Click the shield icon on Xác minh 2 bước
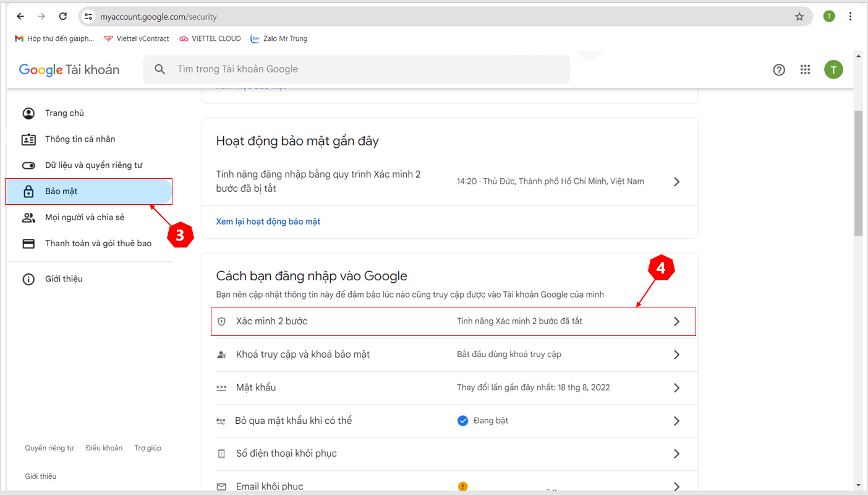868x495 pixels. pyautogui.click(x=222, y=321)
